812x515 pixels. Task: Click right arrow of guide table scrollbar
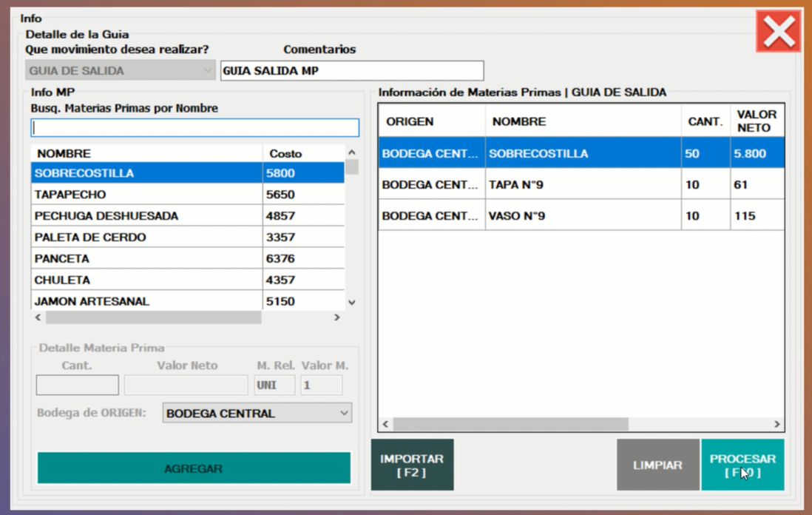tap(777, 424)
